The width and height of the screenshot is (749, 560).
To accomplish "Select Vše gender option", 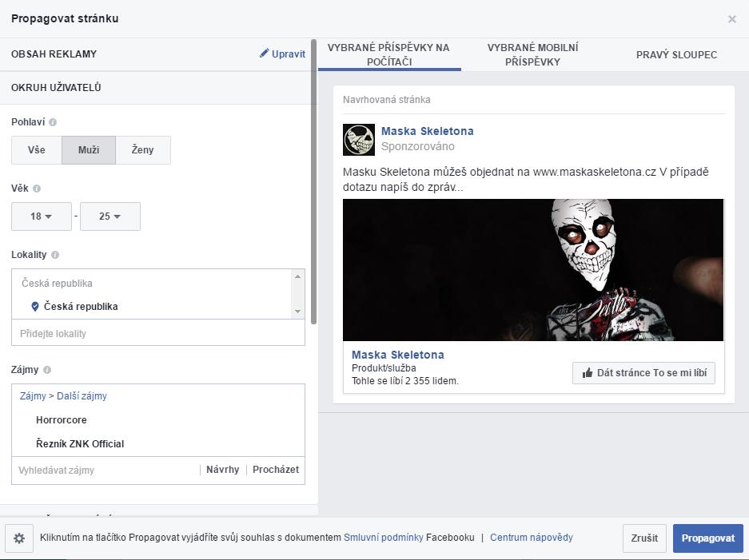I will (x=37, y=150).
